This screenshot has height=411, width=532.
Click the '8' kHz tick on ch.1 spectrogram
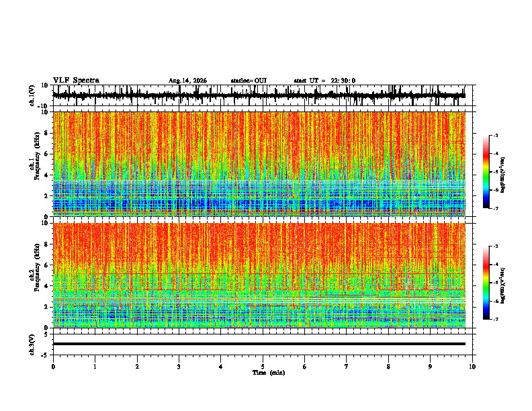click(46, 133)
